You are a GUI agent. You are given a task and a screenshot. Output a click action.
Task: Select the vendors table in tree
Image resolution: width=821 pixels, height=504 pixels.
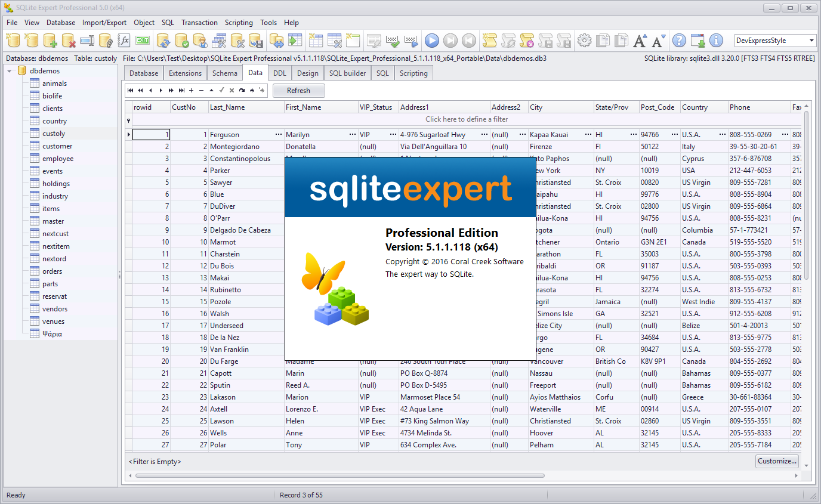point(55,309)
